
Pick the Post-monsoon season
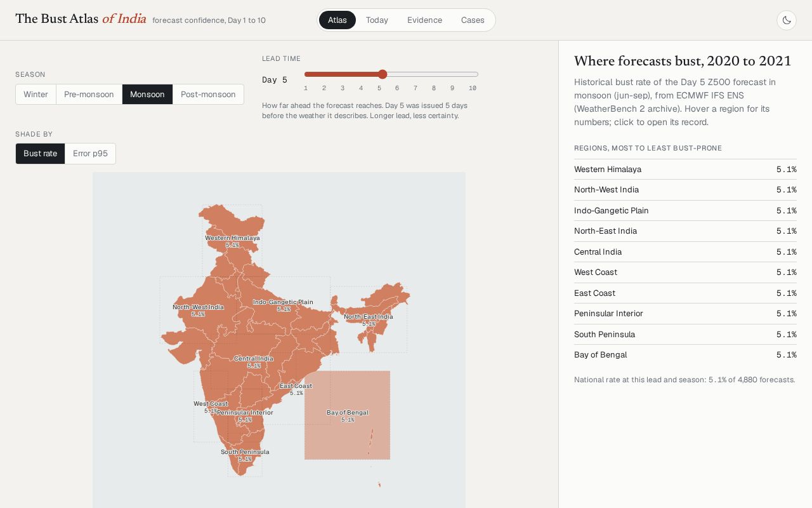pyautogui.click(x=208, y=95)
